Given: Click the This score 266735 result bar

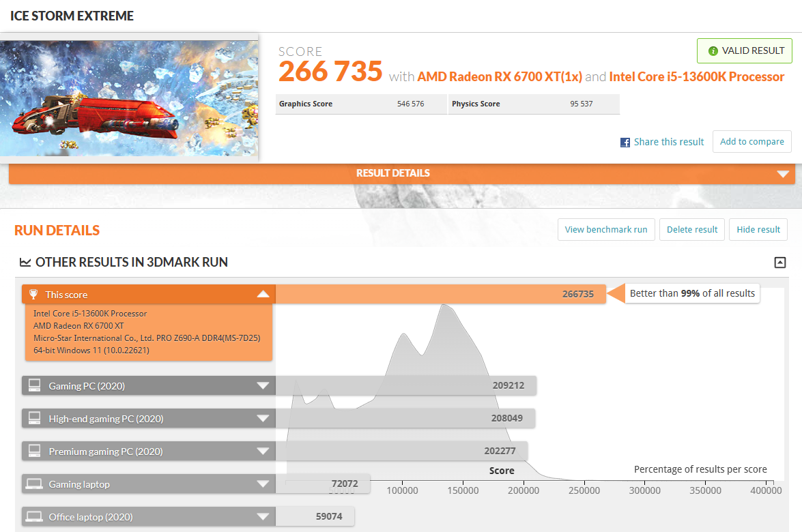Looking at the screenshot, I should pyautogui.click(x=440, y=294).
